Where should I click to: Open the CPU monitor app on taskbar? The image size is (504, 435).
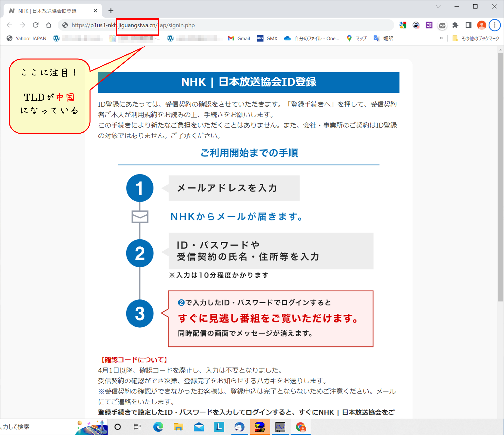[x=280, y=427]
